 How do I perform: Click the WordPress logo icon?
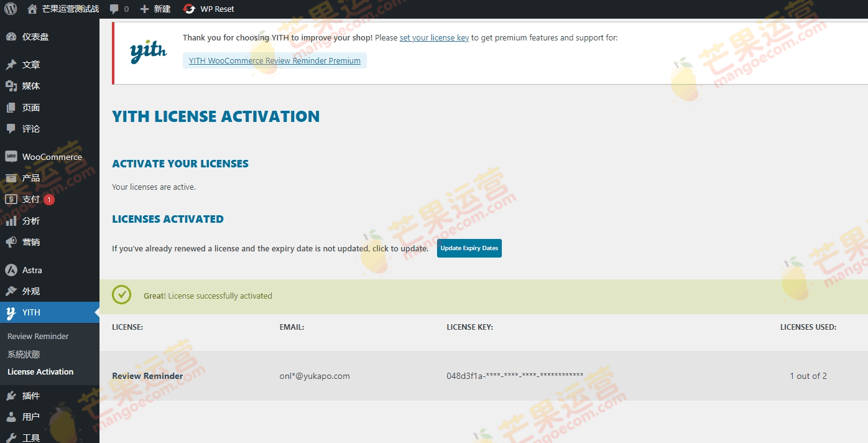11,9
